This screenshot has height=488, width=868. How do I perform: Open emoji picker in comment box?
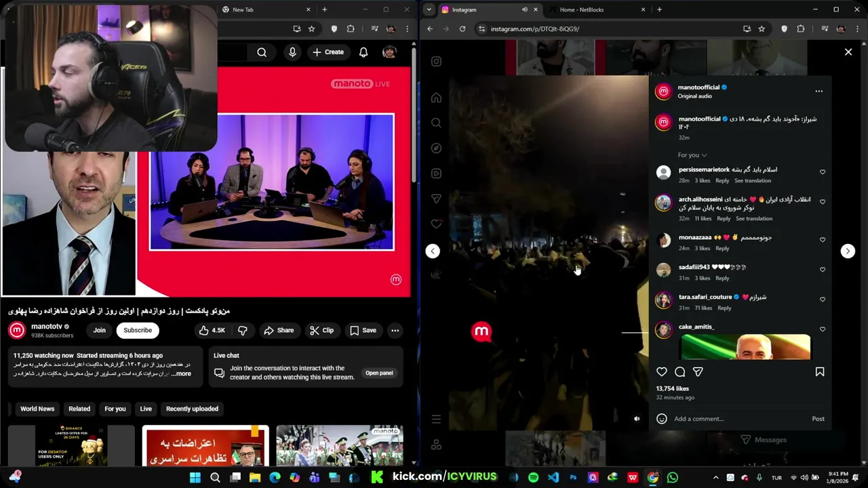(662, 419)
